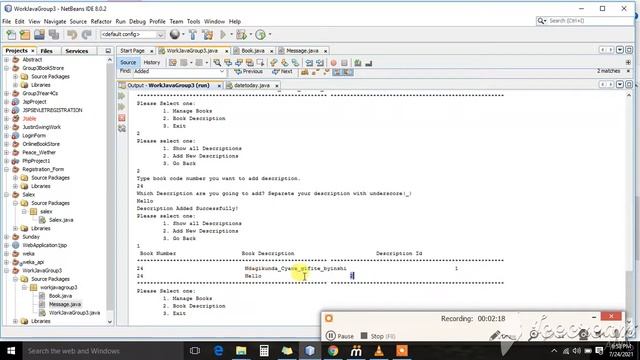Switch to the Book.java editor tab
This screenshot has height=360, width=640.
tap(253, 51)
